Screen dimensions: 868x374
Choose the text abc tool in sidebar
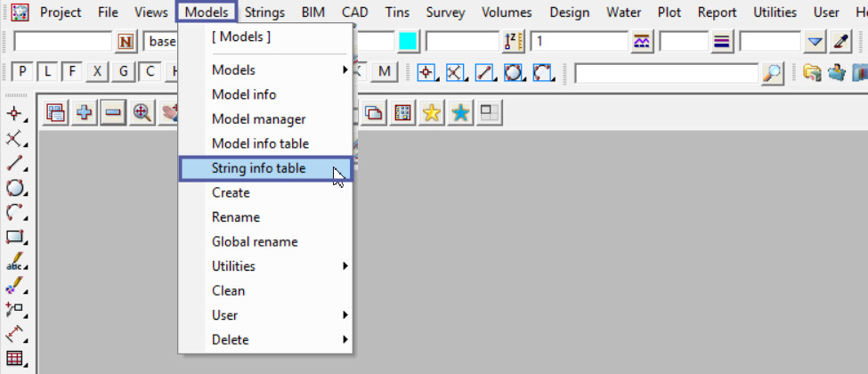click(15, 263)
